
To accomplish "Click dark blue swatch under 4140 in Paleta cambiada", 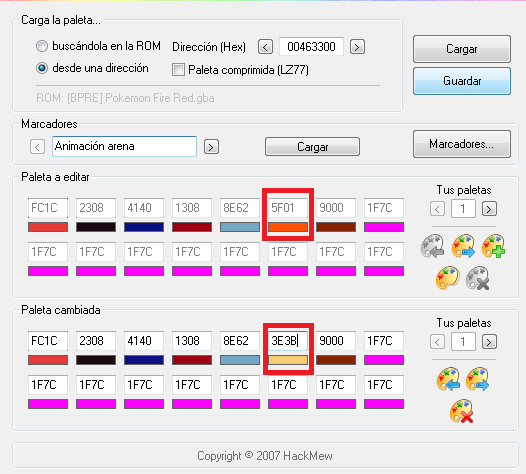I will 144,360.
